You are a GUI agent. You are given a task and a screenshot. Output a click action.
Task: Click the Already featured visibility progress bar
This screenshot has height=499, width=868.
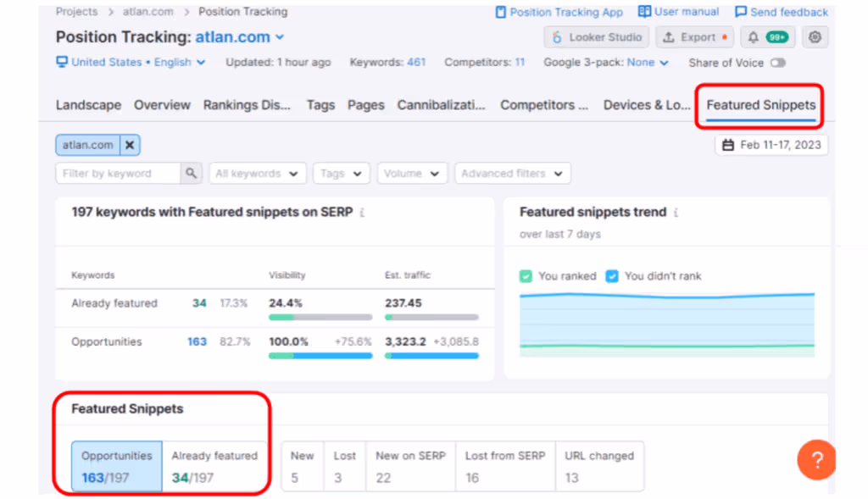tap(320, 318)
